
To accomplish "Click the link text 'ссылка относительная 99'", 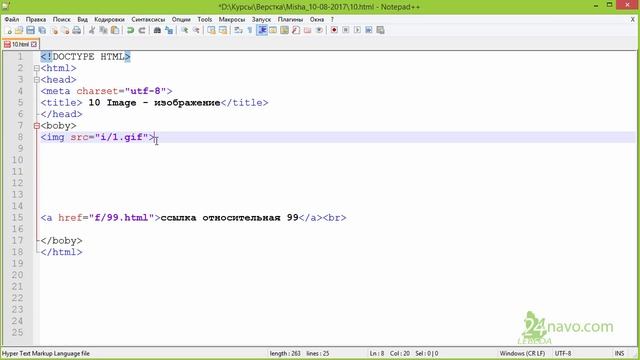I will (x=229, y=218).
